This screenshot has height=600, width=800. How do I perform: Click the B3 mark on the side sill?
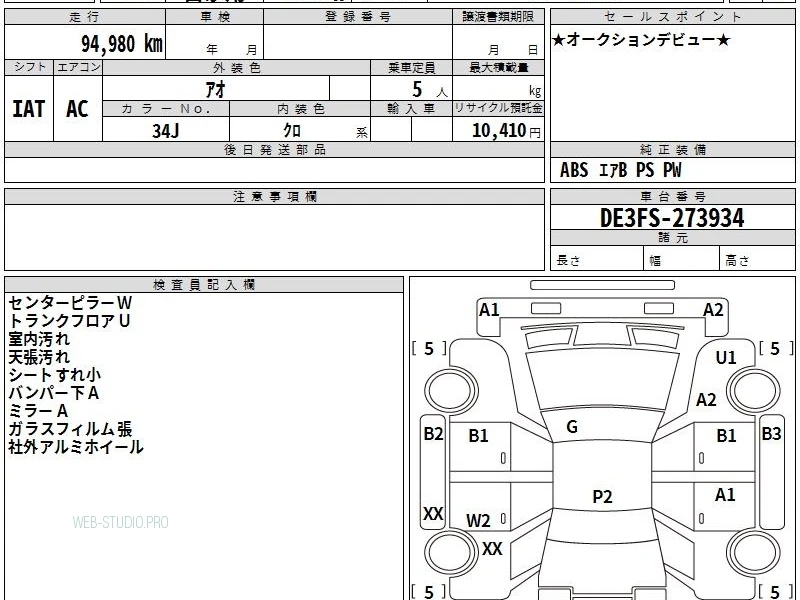[771, 434]
